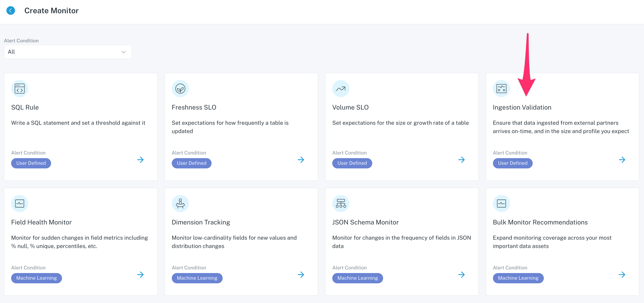Screen dimensions: 644x303
Task: Select the JSON Schema Monitor title
Action: [365, 222]
